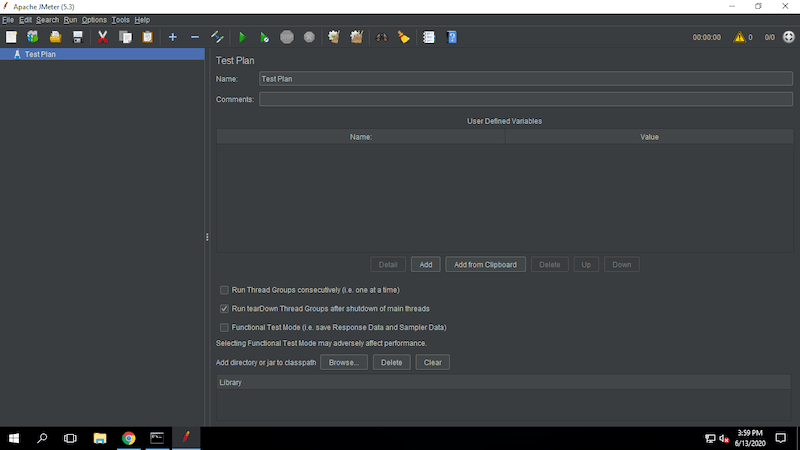Open the command prompt taskbar icon

tap(157, 438)
